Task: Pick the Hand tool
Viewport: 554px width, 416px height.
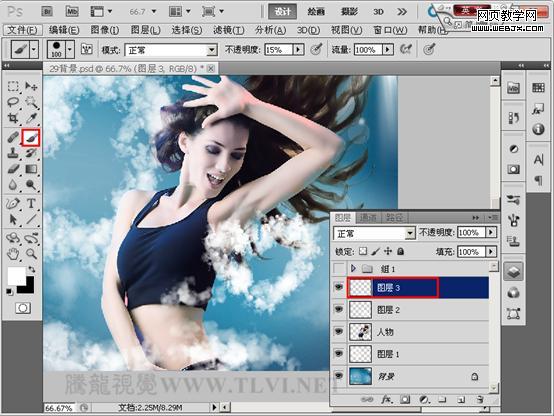Action: pyautogui.click(x=13, y=254)
